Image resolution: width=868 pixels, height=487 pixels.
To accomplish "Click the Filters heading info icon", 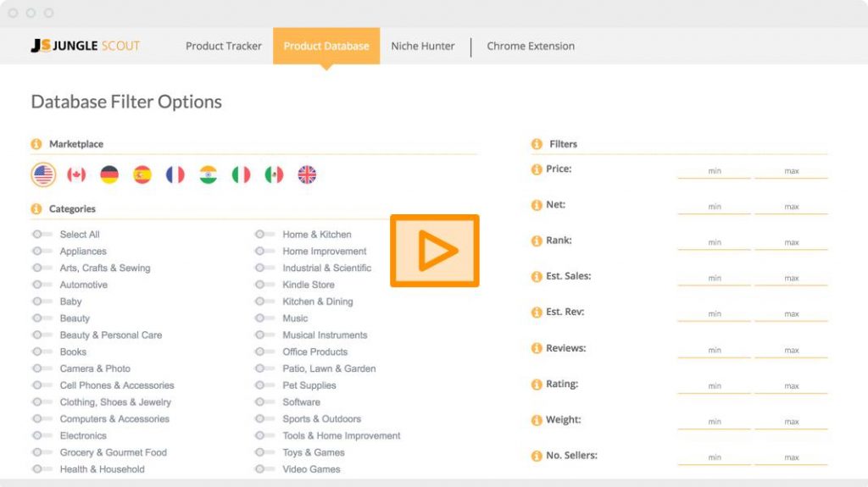I will coord(537,144).
